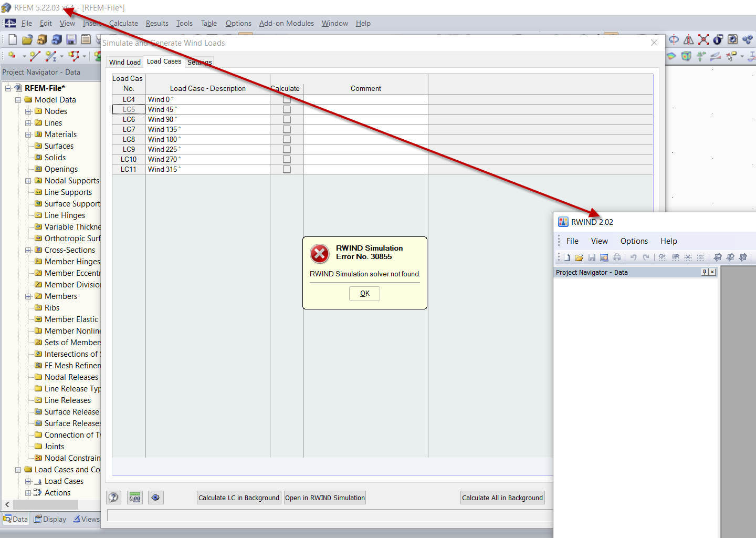Select the new line tool
This screenshot has height=538, width=756.
point(35,56)
